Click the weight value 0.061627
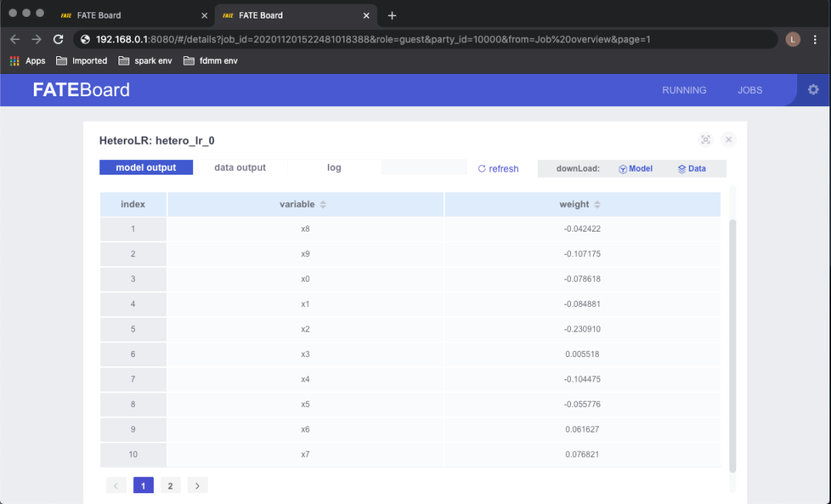The height and width of the screenshot is (504, 831). pos(582,429)
